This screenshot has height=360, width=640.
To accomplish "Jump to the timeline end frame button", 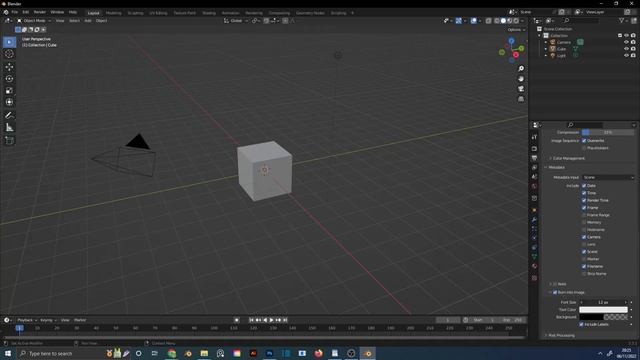I will (285, 320).
